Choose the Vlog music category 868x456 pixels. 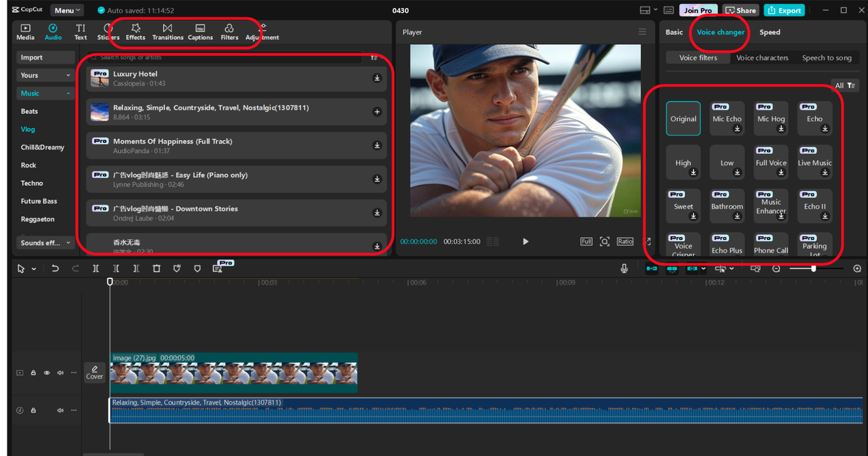click(28, 129)
